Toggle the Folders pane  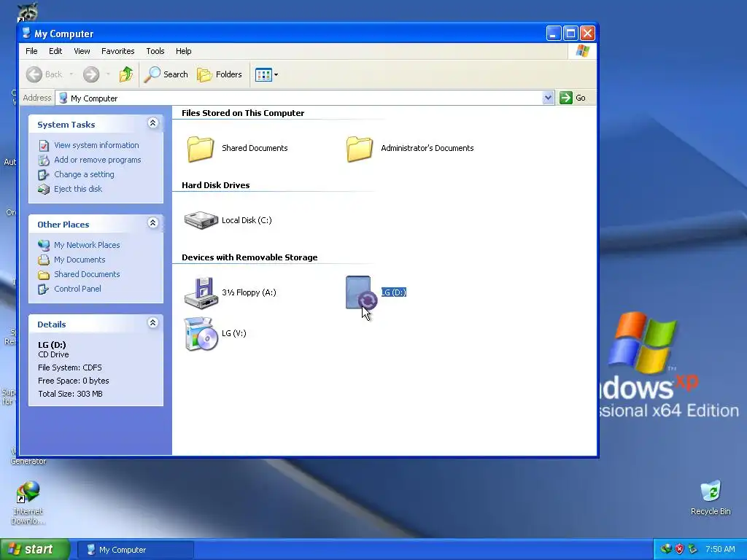pos(220,74)
